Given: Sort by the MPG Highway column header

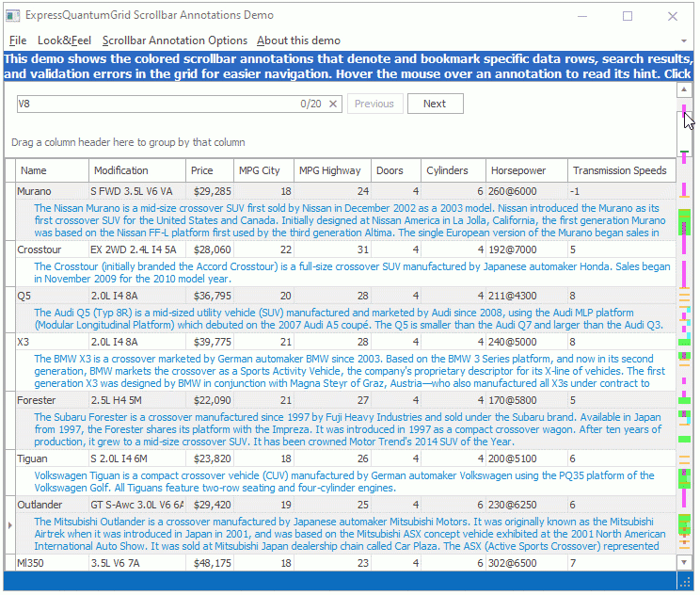Looking at the screenshot, I should click(x=332, y=170).
